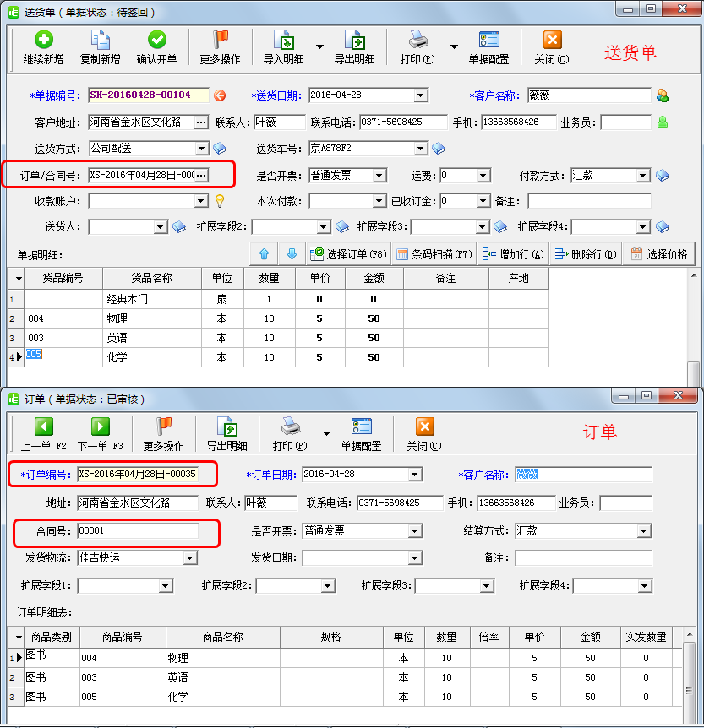The image size is (704, 728).
Task: Click the 复制新增 copy document icon
Action: point(100,41)
